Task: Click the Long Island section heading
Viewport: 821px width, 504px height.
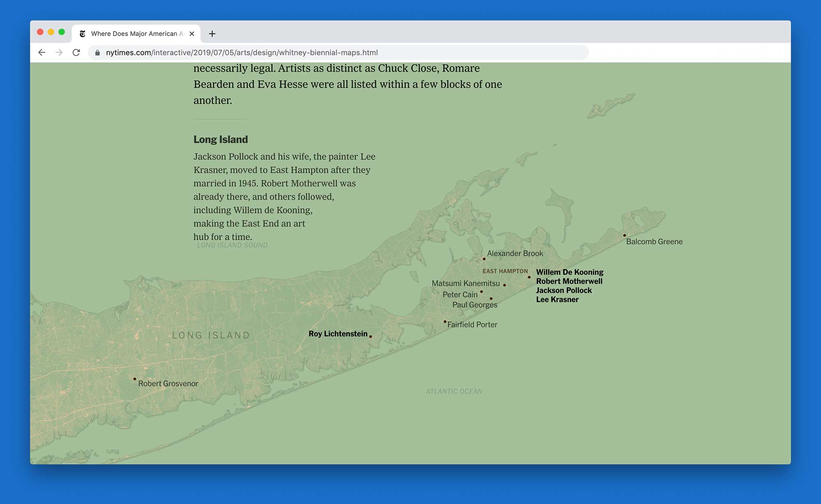Action: click(220, 140)
